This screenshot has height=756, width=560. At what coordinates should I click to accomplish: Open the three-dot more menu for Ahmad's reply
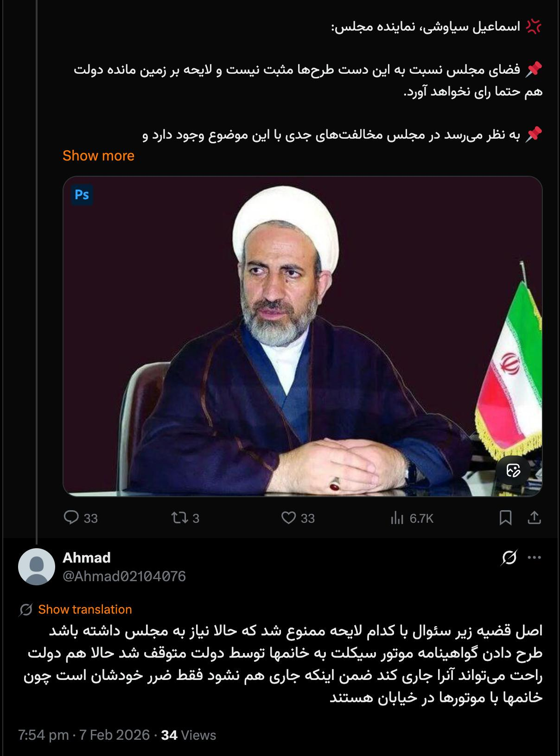[535, 557]
